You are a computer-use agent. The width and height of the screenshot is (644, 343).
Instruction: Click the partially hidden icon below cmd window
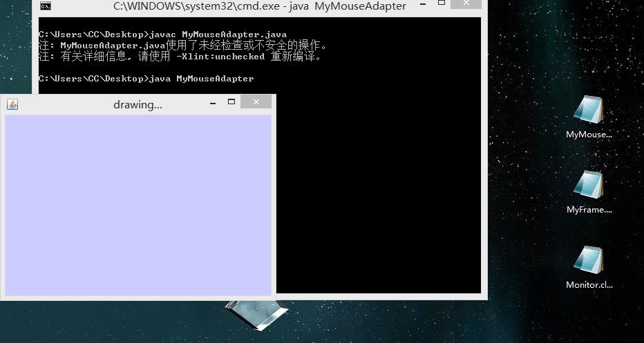click(x=256, y=315)
